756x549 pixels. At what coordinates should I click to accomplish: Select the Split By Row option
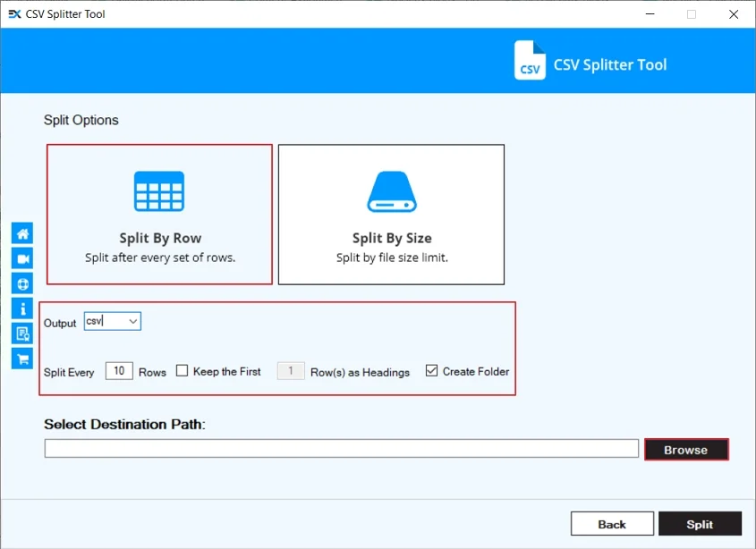click(159, 215)
